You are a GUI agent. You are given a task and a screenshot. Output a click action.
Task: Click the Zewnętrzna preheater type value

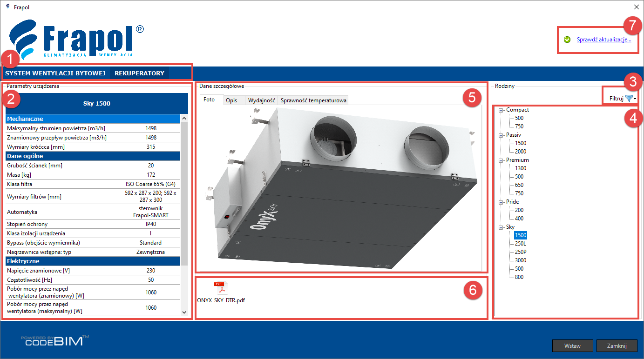[150, 252]
